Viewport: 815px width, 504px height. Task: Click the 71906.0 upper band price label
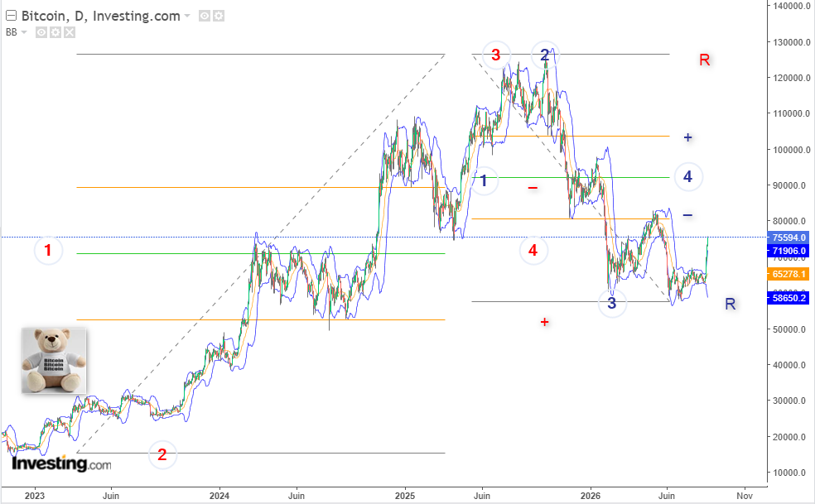coord(788,251)
